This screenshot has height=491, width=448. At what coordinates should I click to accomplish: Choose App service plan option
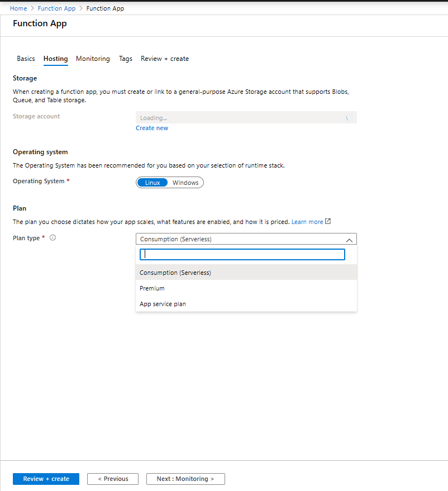pyautogui.click(x=246, y=304)
